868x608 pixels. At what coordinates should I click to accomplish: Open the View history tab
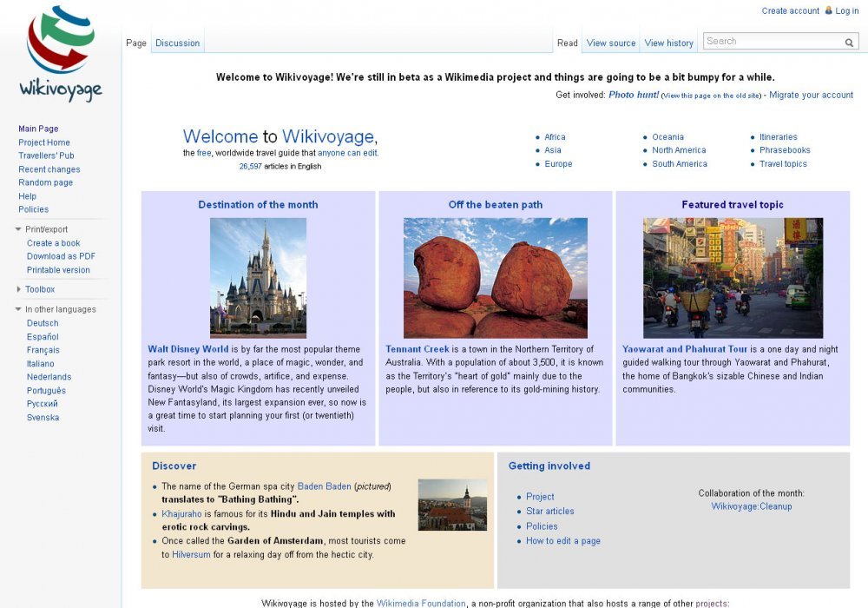668,43
